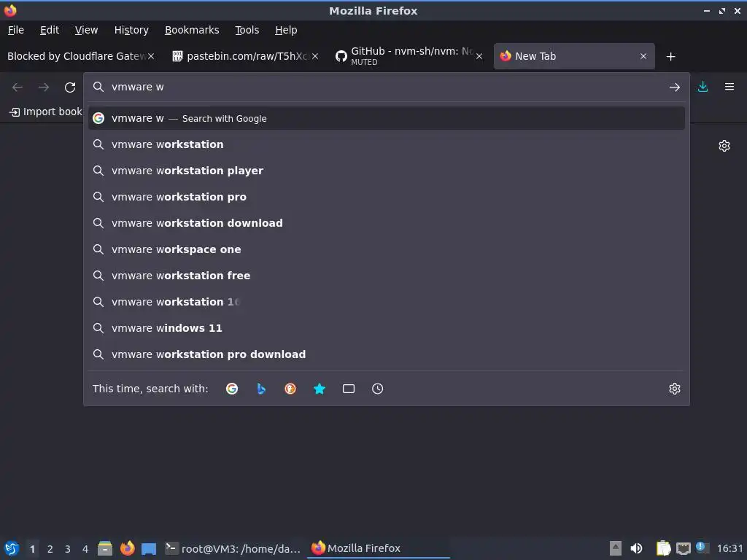
Task: Open the History menu
Action: (131, 30)
